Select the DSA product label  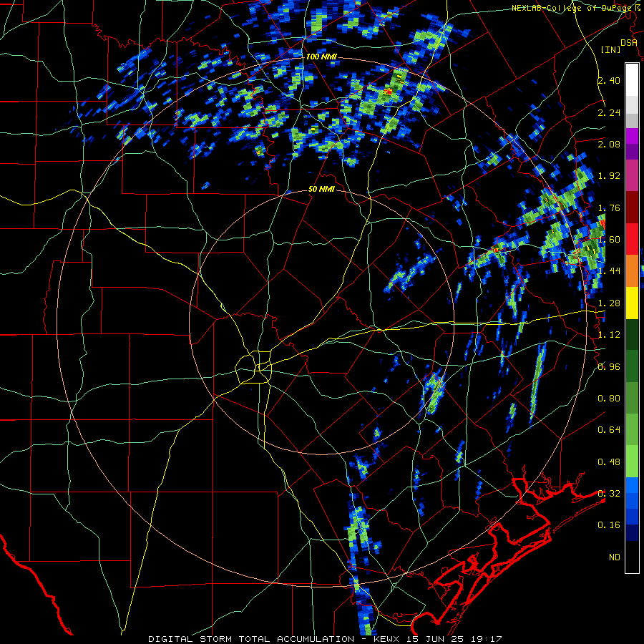coord(628,43)
